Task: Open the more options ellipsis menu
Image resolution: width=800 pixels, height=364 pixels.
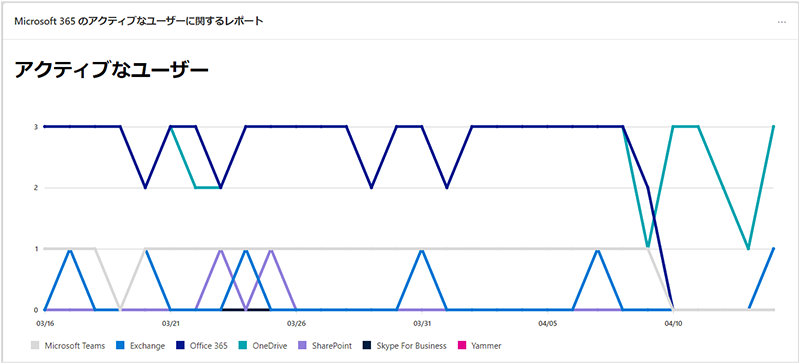Action: click(x=782, y=22)
